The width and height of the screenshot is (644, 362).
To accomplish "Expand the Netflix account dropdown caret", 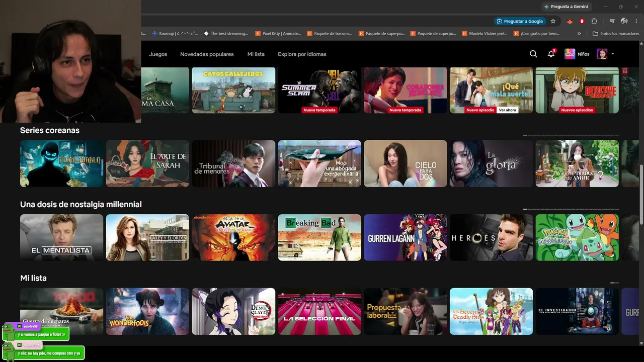I will tap(612, 54).
